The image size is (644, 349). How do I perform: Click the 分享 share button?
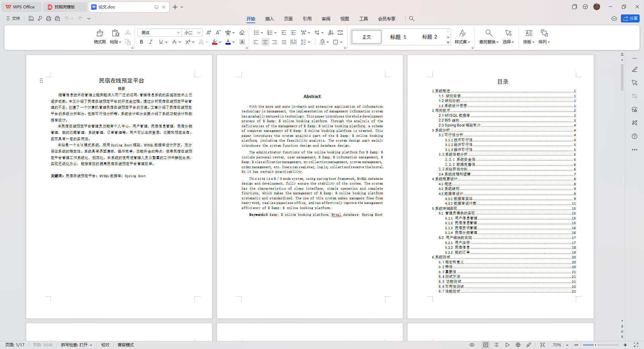pos(630,18)
